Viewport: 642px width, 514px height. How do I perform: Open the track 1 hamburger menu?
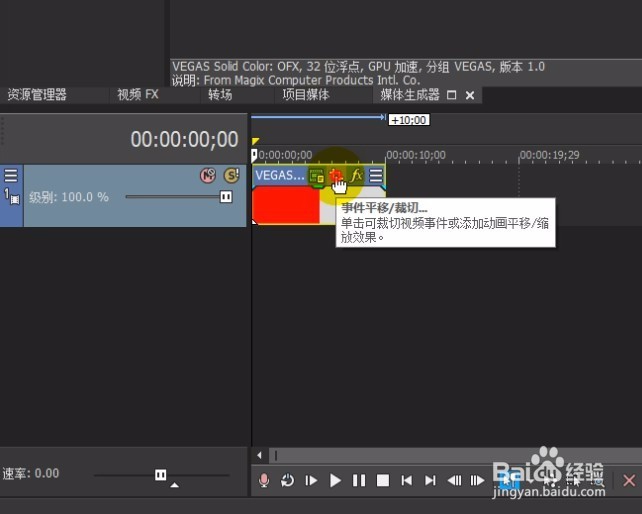point(11,175)
